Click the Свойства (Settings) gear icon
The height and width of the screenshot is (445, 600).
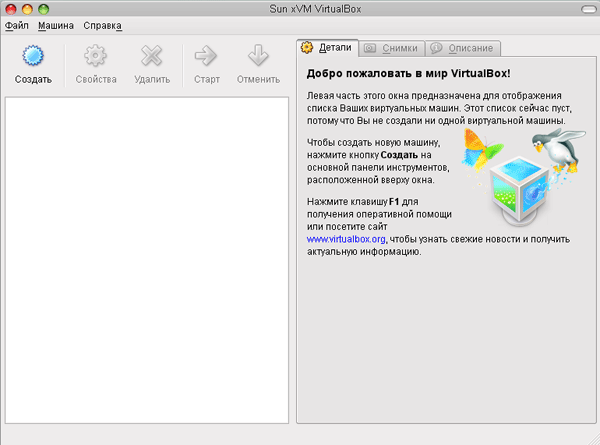[95, 56]
